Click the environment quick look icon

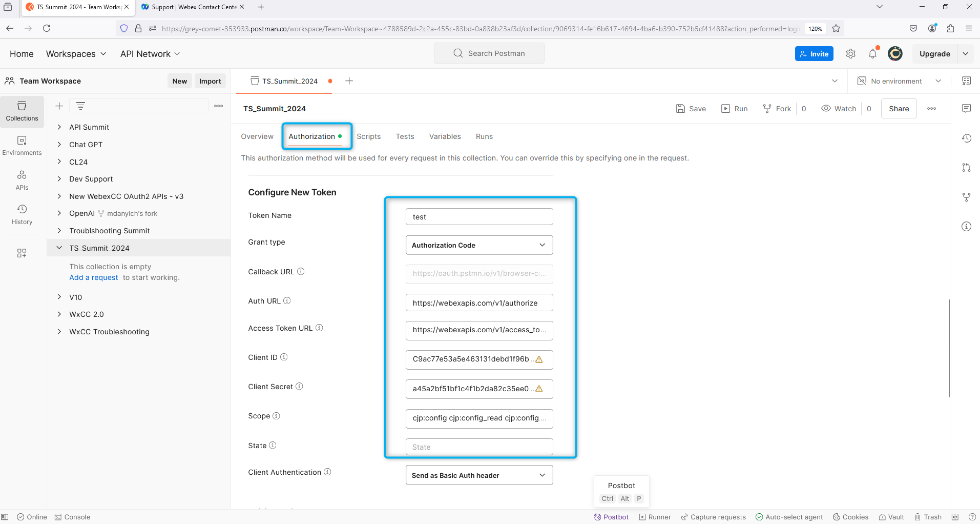coord(966,81)
